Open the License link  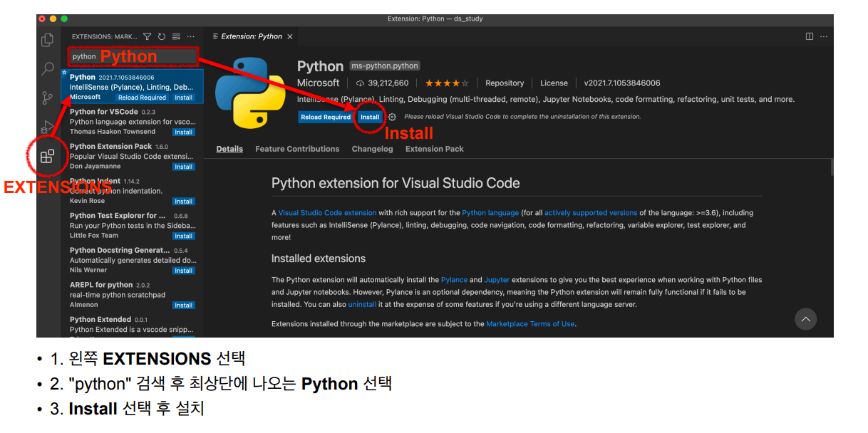(554, 83)
